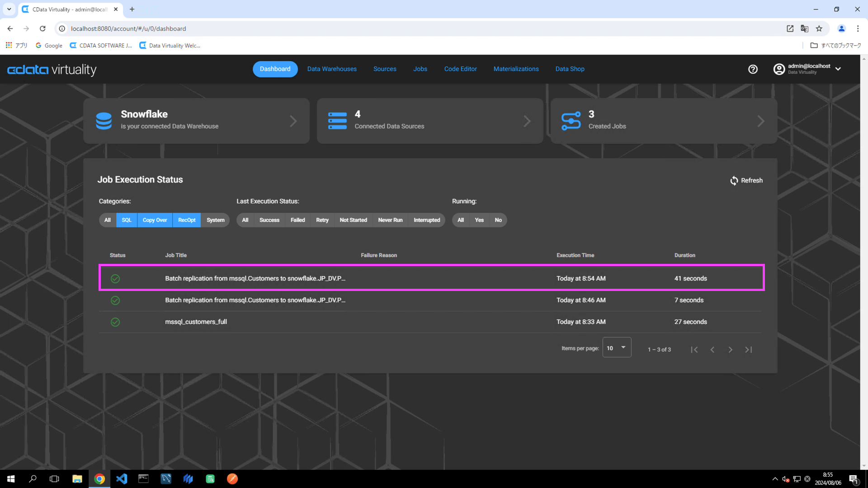Expand the admin@localhost account menu

coord(838,69)
